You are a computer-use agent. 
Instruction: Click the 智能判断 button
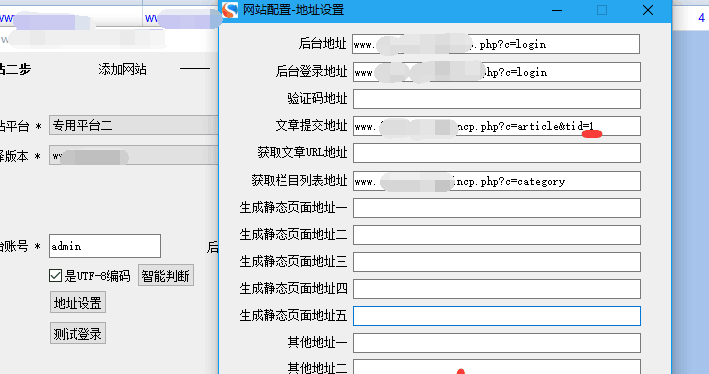166,275
